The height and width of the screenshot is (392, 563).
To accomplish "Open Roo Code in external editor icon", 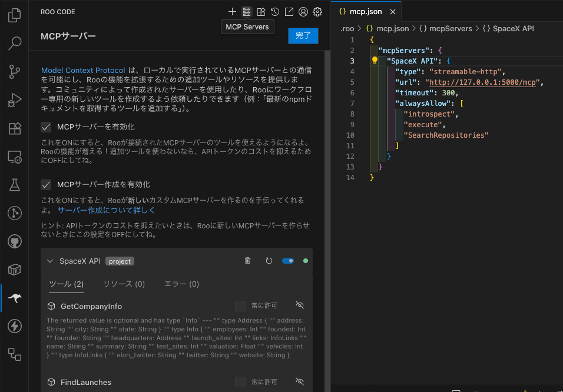I will pyautogui.click(x=289, y=12).
